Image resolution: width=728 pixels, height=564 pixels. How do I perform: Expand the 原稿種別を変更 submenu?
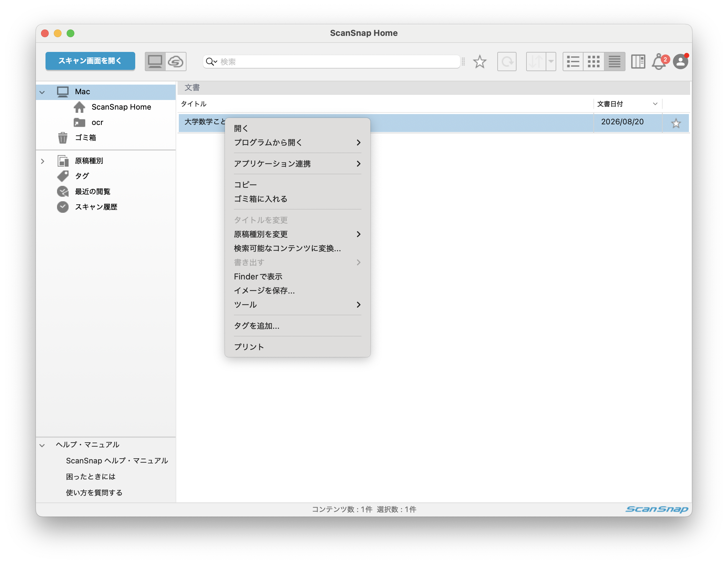[x=359, y=234]
